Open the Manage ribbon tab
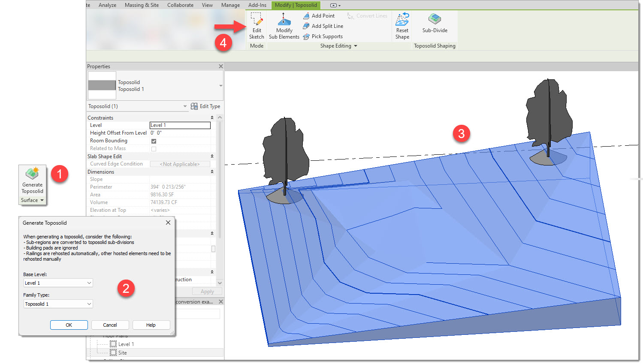This screenshot has width=643, height=364. pyautogui.click(x=230, y=5)
